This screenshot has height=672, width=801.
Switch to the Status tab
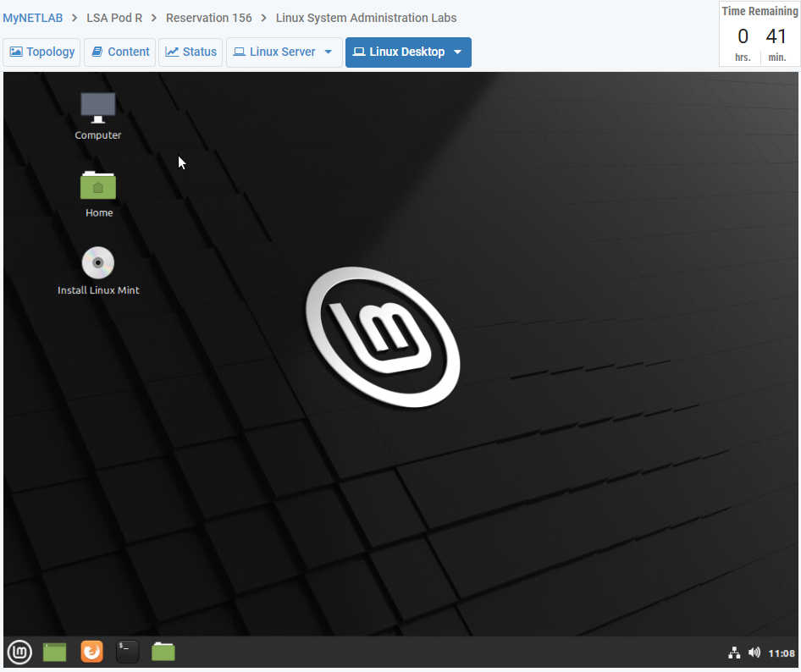[191, 52]
